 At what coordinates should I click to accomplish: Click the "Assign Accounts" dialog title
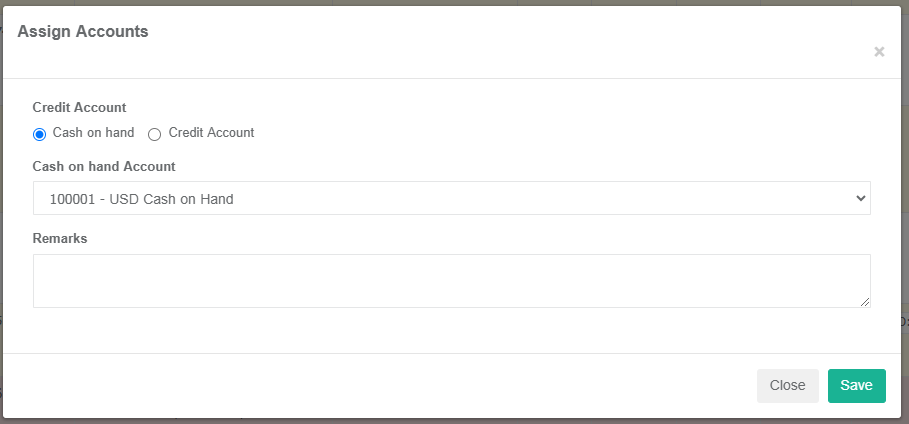click(x=83, y=32)
